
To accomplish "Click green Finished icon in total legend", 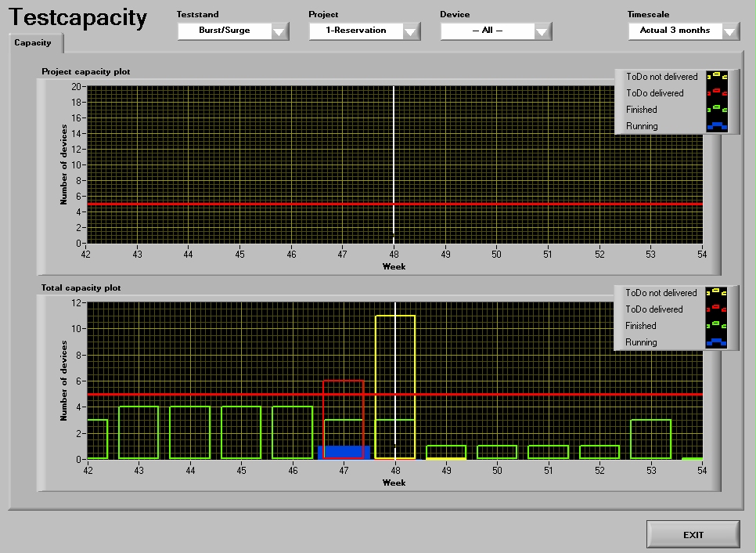I will click(x=716, y=325).
